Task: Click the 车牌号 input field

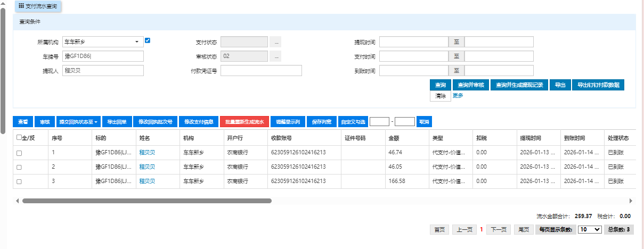Action: pos(103,56)
